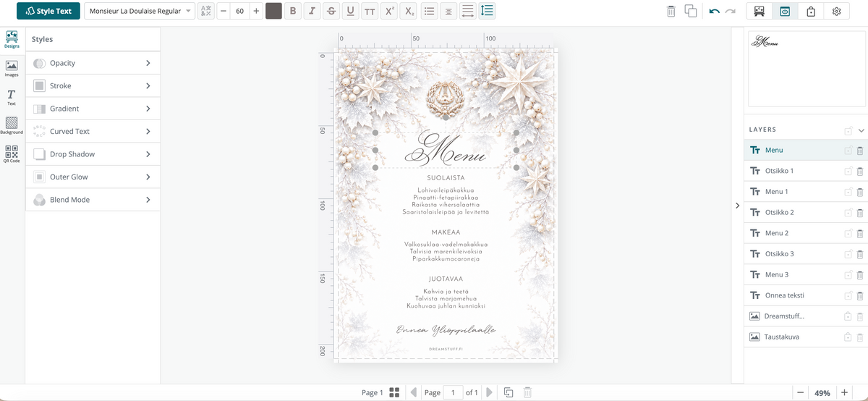Expand the Outer Glow style option
Screen dimensions: 868x401
tap(93, 177)
